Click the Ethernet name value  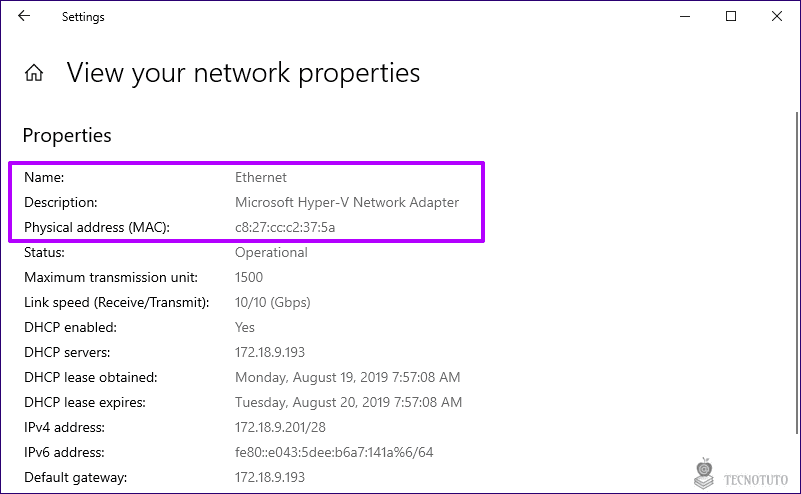pos(261,177)
